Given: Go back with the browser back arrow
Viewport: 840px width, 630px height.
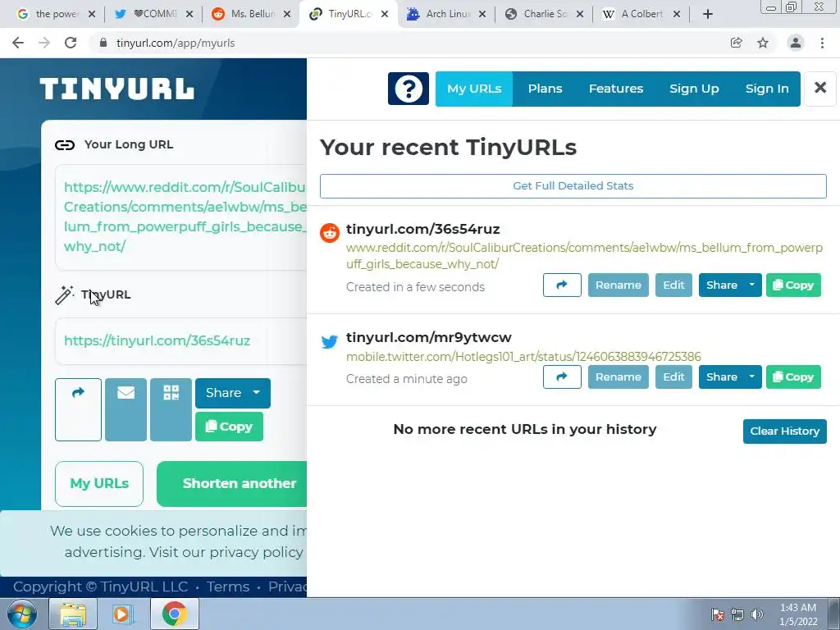Looking at the screenshot, I should pyautogui.click(x=18, y=43).
